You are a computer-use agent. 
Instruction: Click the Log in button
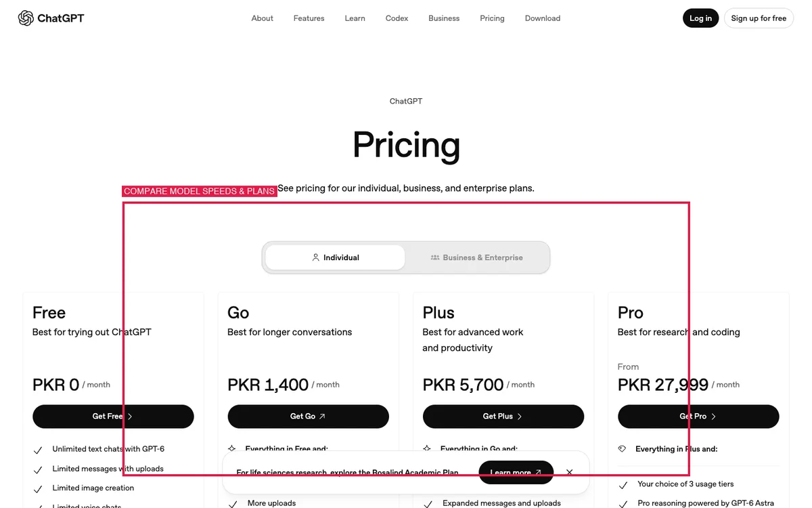700,18
